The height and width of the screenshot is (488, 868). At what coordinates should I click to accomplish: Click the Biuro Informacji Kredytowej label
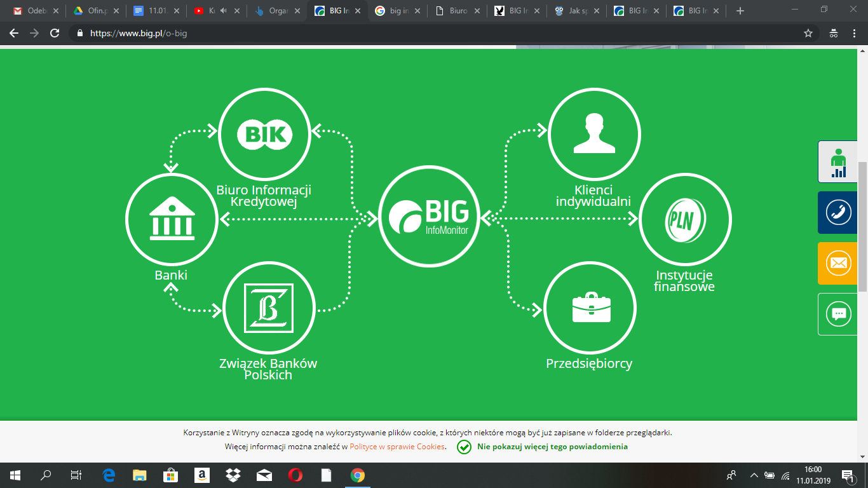(264, 196)
